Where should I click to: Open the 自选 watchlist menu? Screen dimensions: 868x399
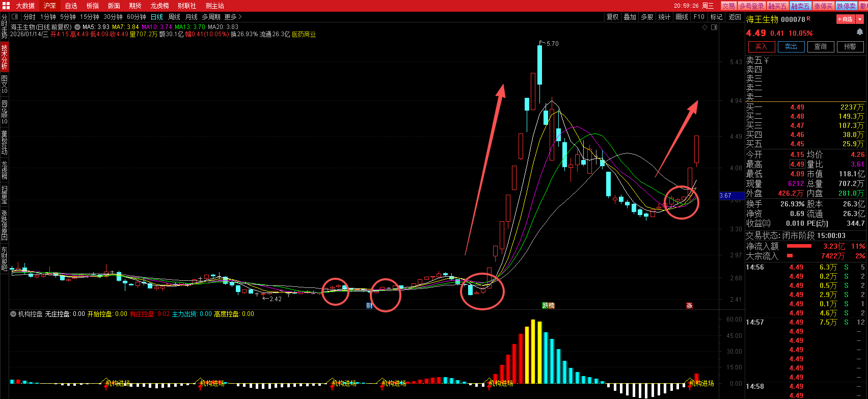click(71, 6)
